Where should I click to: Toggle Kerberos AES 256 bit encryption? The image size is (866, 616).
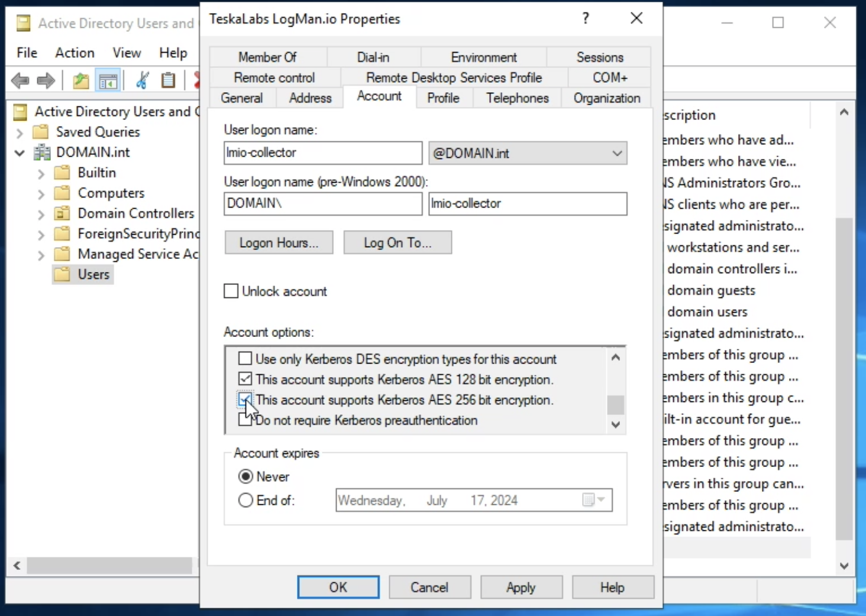click(245, 400)
